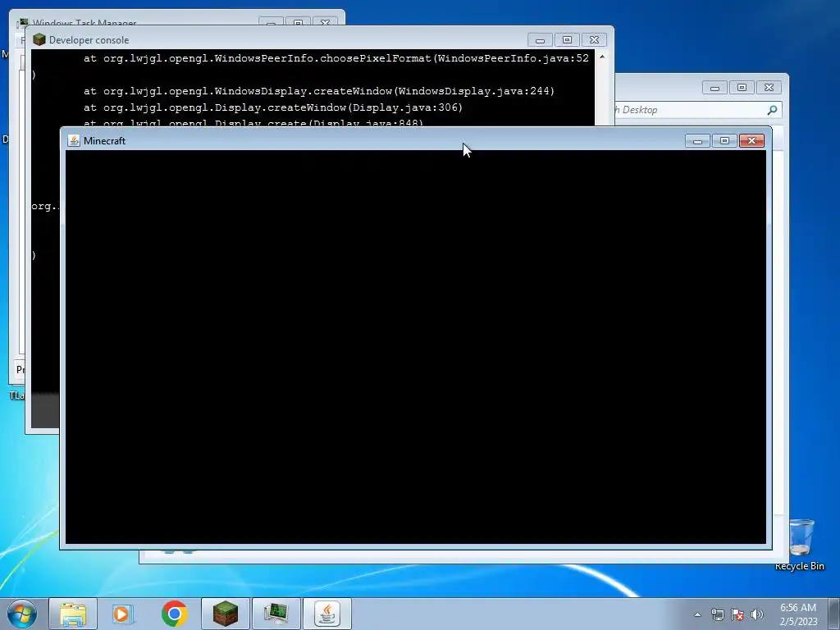Click the Developer console scroll up arrow
This screenshot has height=630, width=840.
pyautogui.click(x=602, y=57)
